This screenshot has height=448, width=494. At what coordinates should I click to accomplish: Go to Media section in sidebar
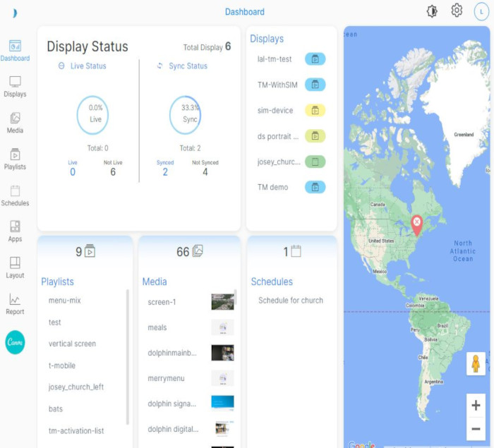click(15, 123)
